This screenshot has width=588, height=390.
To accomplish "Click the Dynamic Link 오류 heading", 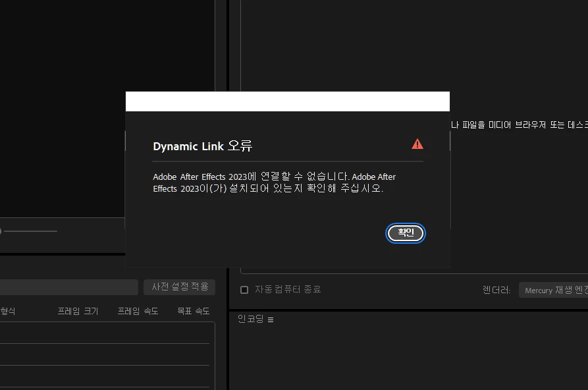I will point(203,146).
